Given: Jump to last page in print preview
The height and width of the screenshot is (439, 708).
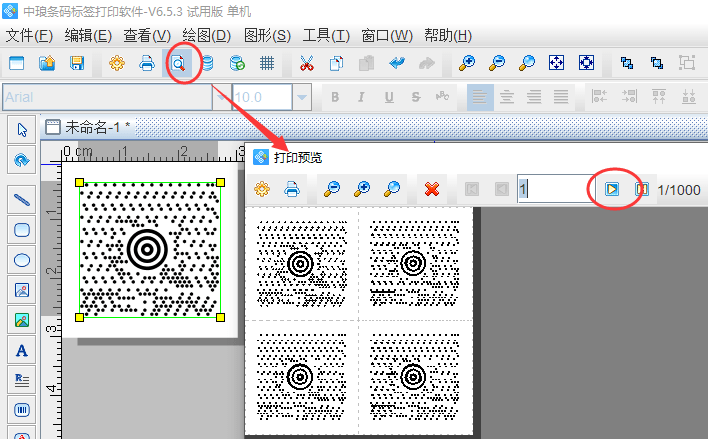Looking at the screenshot, I should 641,189.
